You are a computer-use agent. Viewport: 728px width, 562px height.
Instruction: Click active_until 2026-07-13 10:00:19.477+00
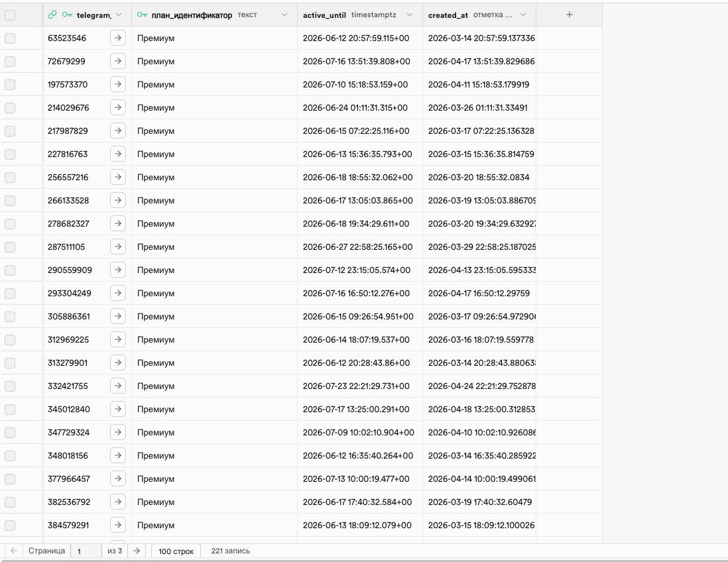pyautogui.click(x=360, y=479)
